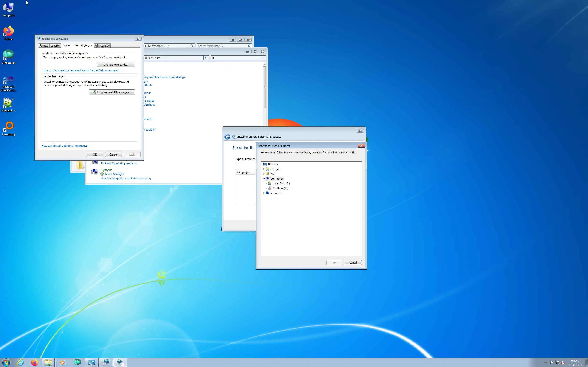Image resolution: width=588 pixels, height=367 pixels.
Task: Open the Firefox desktop shortcut
Action: (x=8, y=33)
